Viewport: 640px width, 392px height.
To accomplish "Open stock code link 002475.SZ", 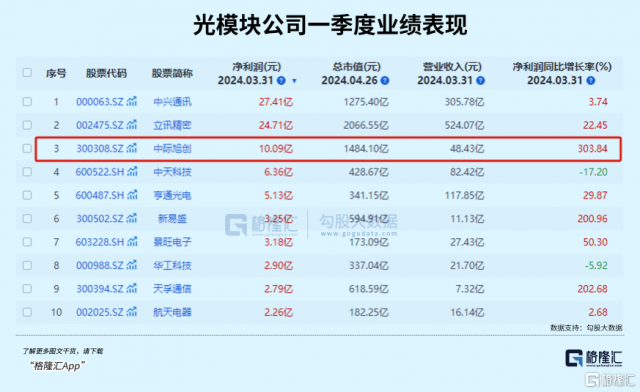I will 100,125.
